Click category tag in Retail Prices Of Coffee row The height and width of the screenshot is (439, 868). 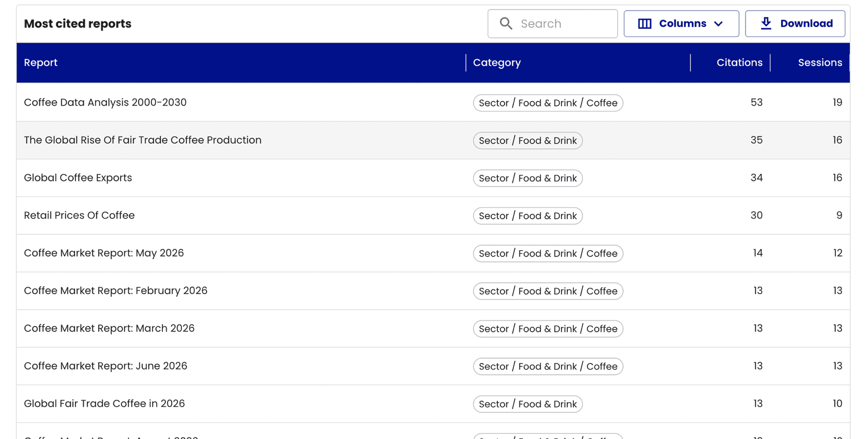click(x=528, y=216)
